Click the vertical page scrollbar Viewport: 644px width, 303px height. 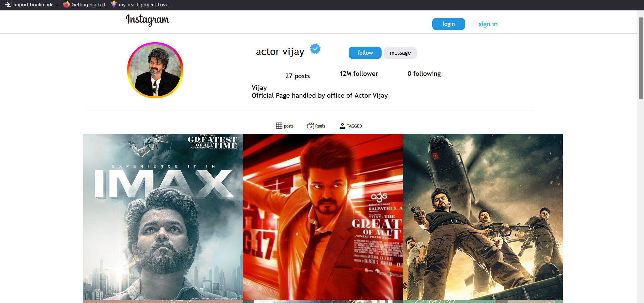641,58
